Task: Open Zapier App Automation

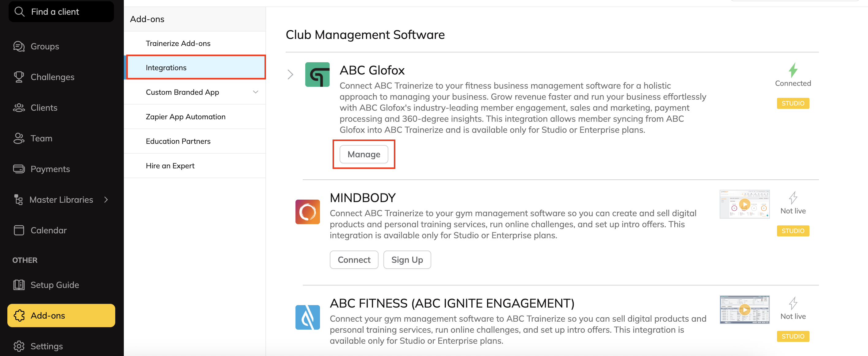Action: point(195,117)
